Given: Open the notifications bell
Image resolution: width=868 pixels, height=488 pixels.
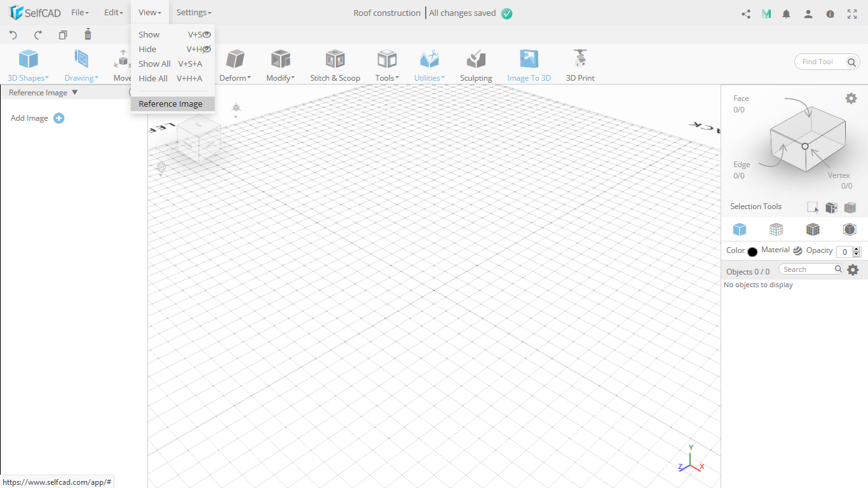Looking at the screenshot, I should 787,13.
